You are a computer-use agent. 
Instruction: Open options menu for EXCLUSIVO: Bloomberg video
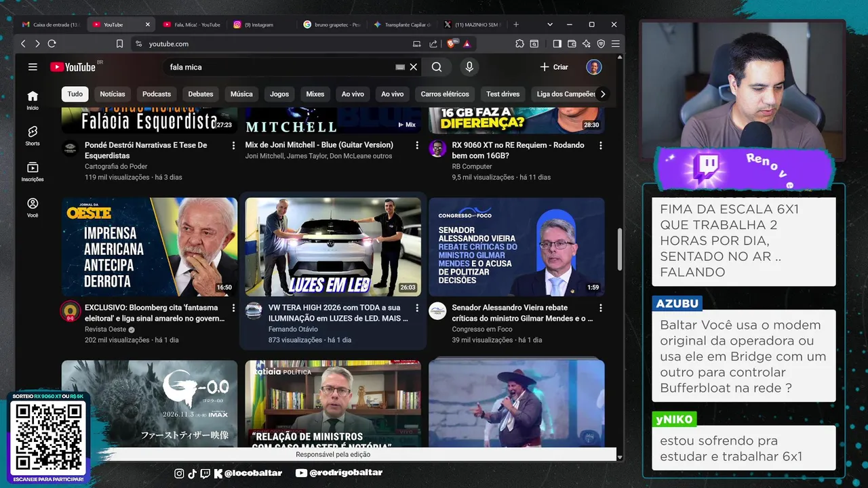[x=233, y=308]
